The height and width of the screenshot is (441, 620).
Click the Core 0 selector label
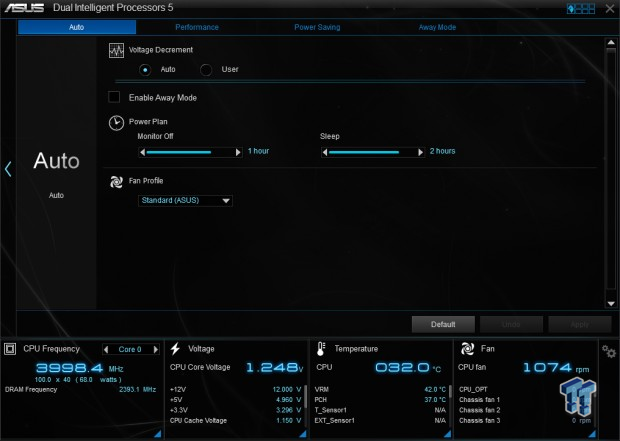pos(130,349)
